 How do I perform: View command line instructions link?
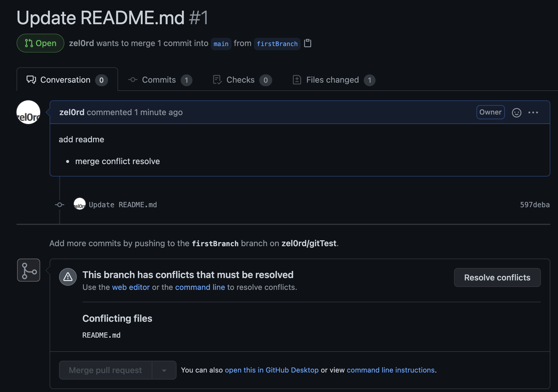(x=391, y=370)
